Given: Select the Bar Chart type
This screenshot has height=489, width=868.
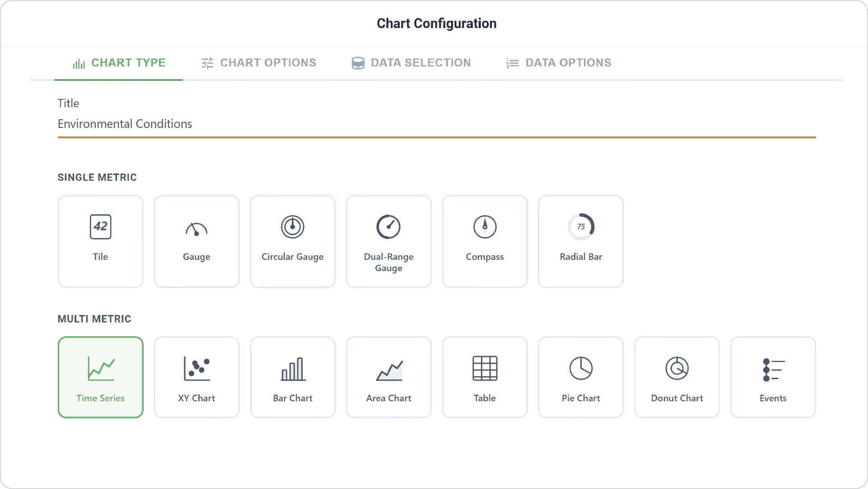Looking at the screenshot, I should coord(293,377).
